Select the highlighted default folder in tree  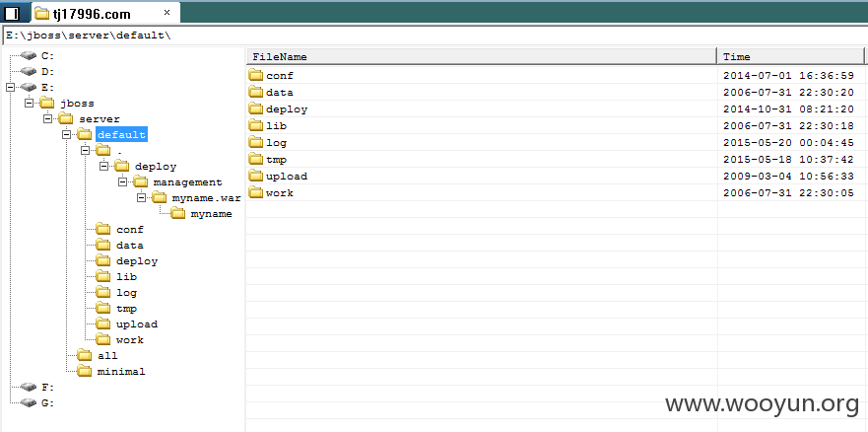pos(121,134)
